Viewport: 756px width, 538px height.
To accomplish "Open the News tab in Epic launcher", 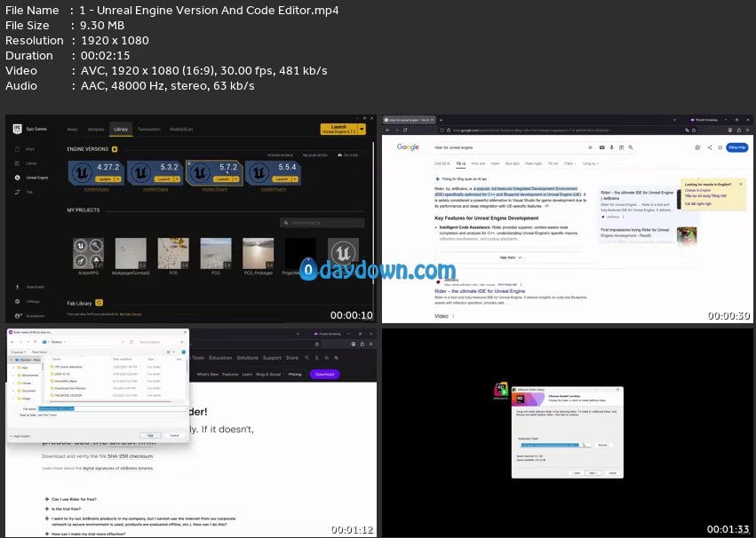I will [72, 129].
